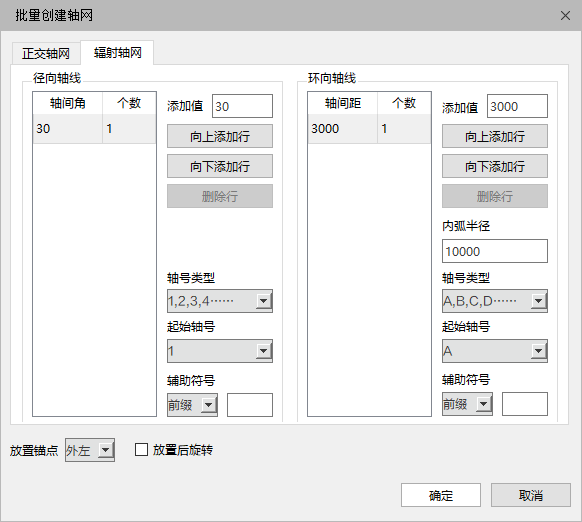Expand ring 前缀 dropdown under 辅助符号
The width and height of the screenshot is (582, 522).
(x=467, y=404)
